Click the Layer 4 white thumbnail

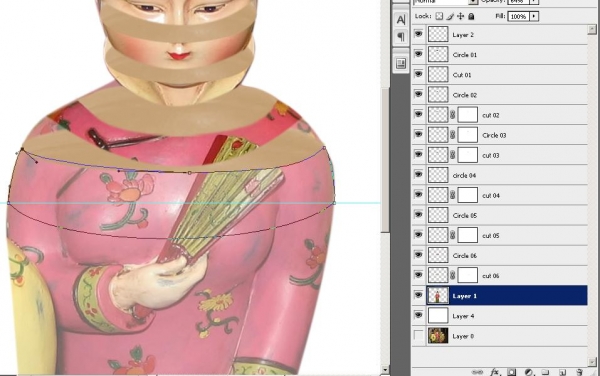(438, 316)
